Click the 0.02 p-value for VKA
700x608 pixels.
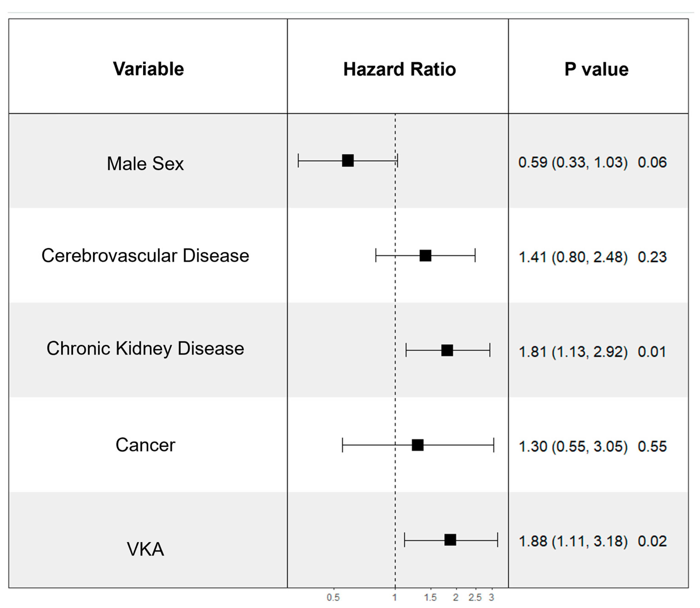652,541
